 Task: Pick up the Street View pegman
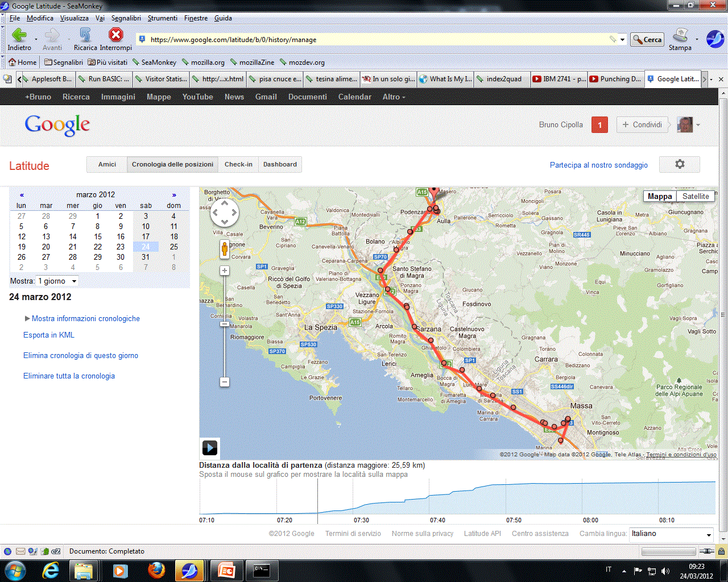225,249
